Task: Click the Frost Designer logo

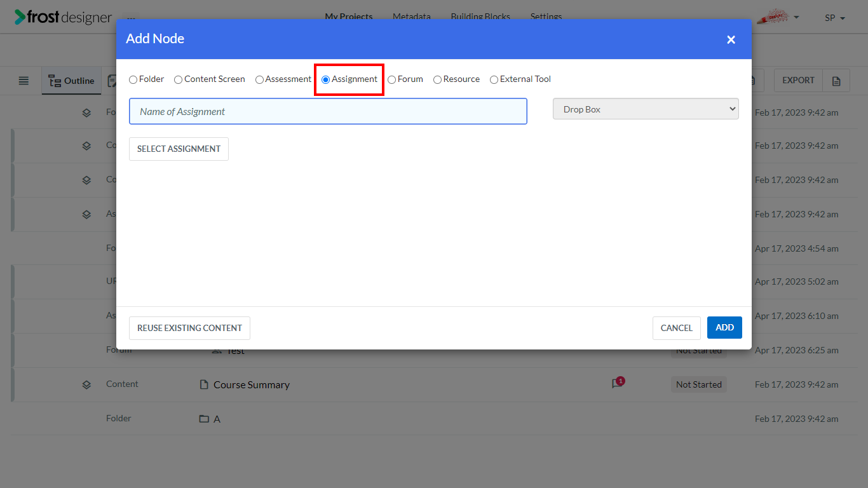Action: pyautogui.click(x=63, y=17)
